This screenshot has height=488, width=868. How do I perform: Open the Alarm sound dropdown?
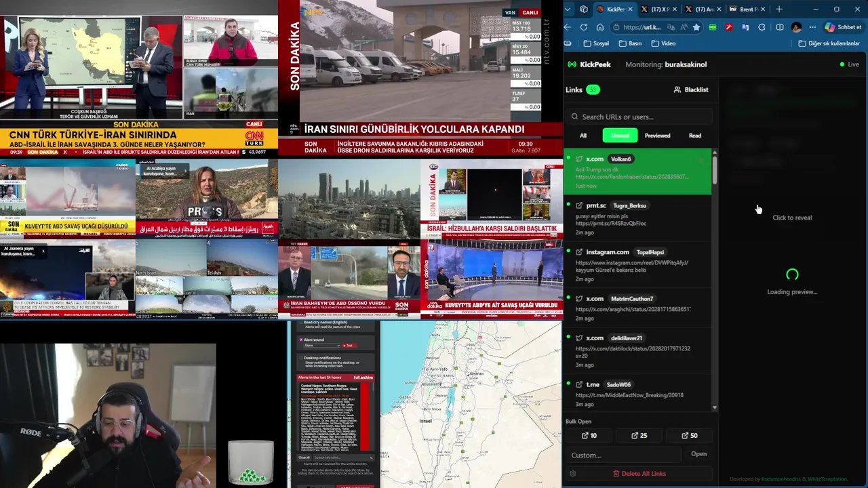point(322,346)
